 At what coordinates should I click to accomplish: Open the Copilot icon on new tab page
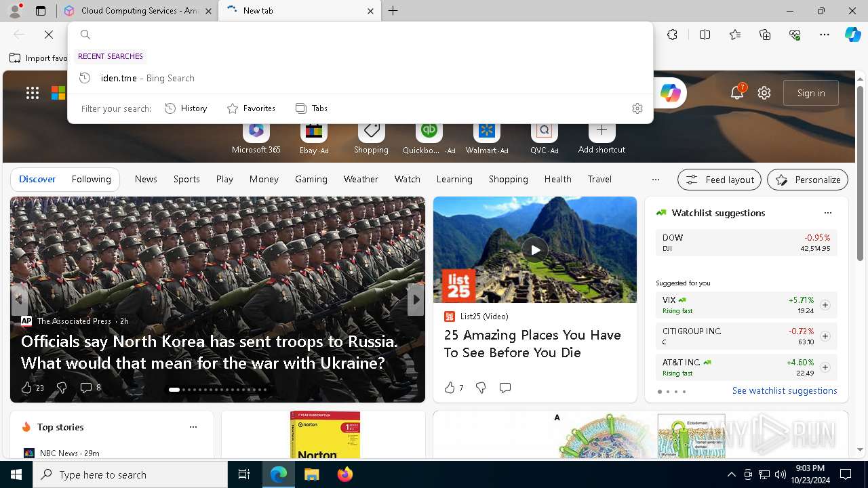pyautogui.click(x=670, y=93)
